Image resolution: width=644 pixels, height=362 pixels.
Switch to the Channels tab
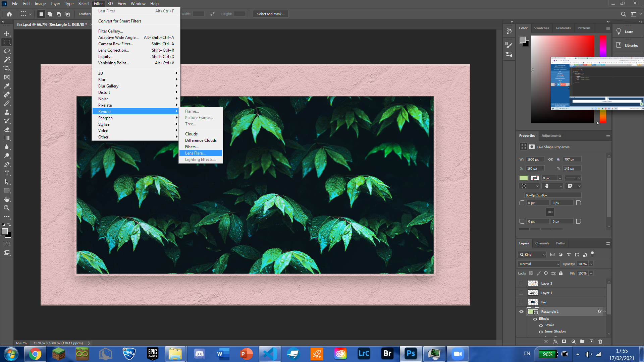542,243
